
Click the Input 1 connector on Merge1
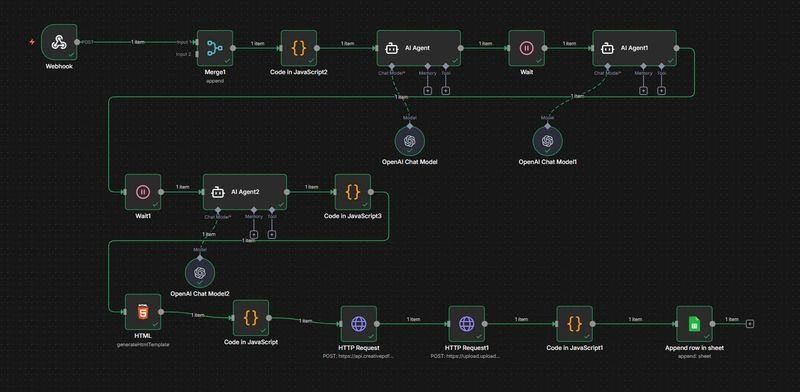click(196, 42)
